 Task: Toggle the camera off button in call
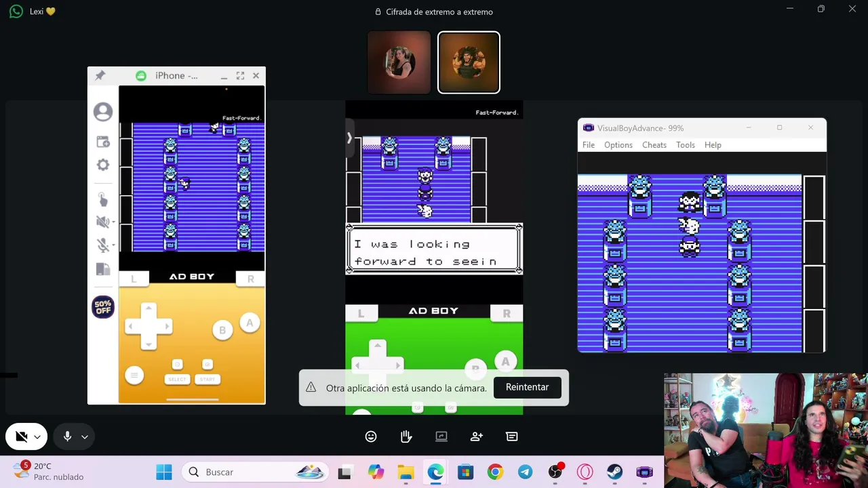pyautogui.click(x=22, y=437)
